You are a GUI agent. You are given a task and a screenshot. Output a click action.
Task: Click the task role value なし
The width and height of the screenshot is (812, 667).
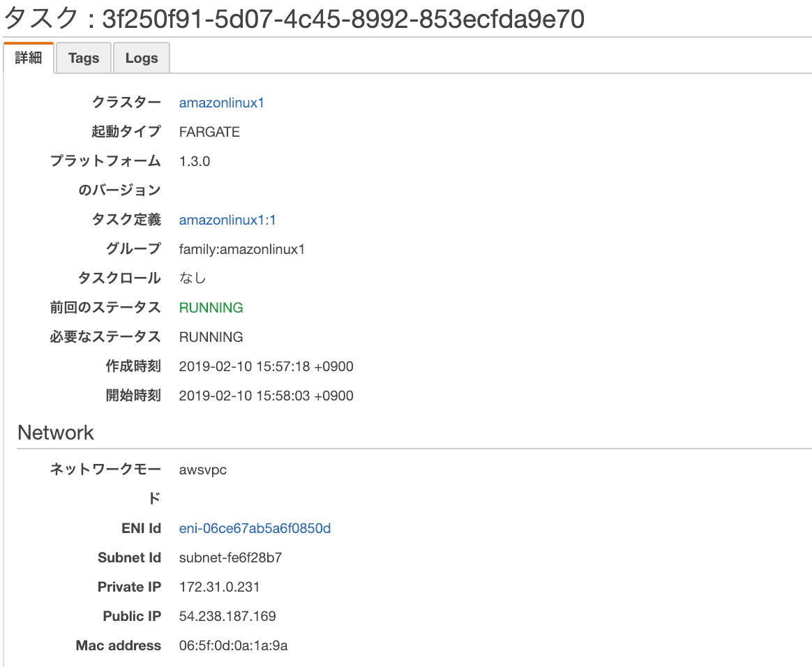coord(193,278)
